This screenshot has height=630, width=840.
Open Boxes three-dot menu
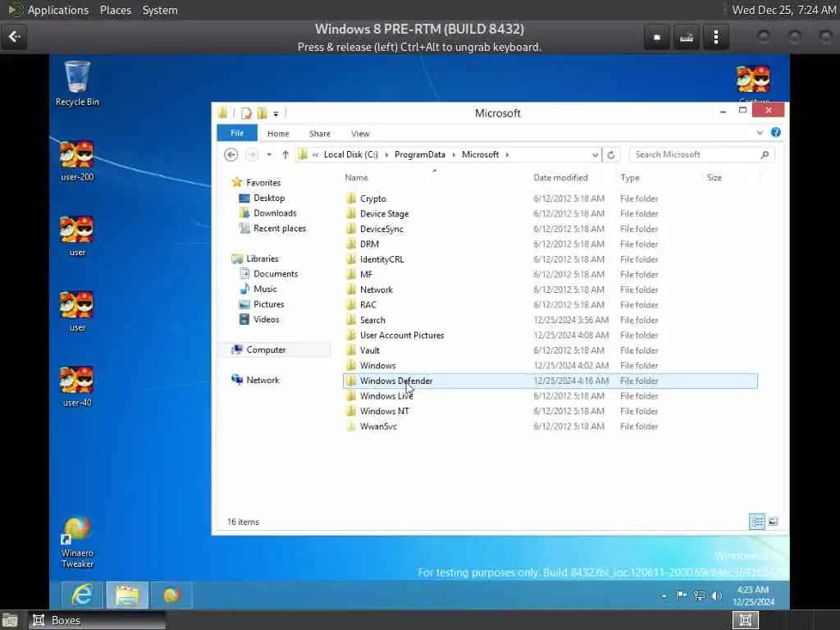[x=715, y=37]
